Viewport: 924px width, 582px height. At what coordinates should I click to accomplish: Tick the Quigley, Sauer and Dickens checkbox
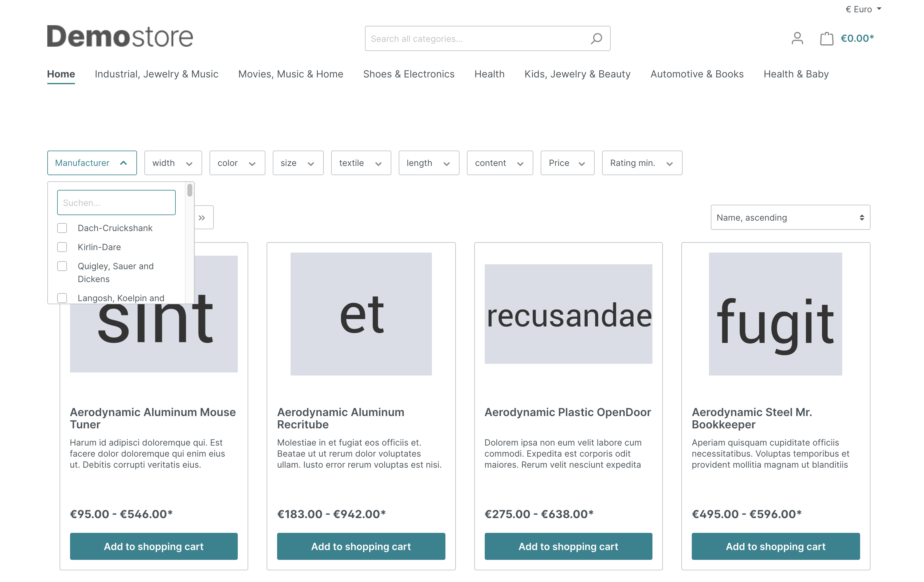click(x=62, y=266)
